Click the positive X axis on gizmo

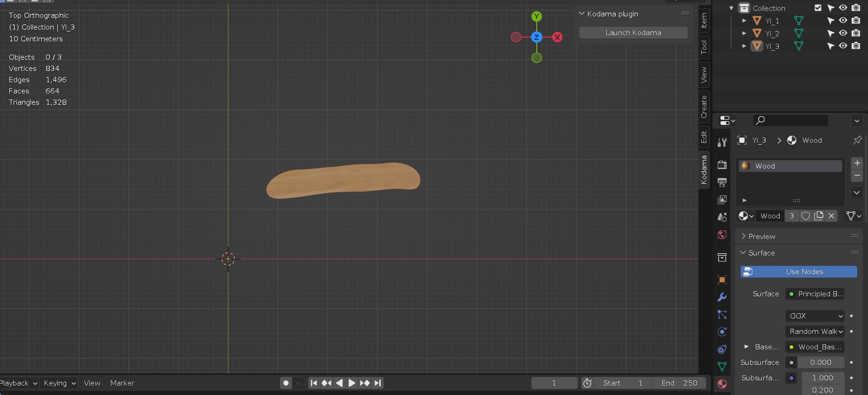coord(557,37)
